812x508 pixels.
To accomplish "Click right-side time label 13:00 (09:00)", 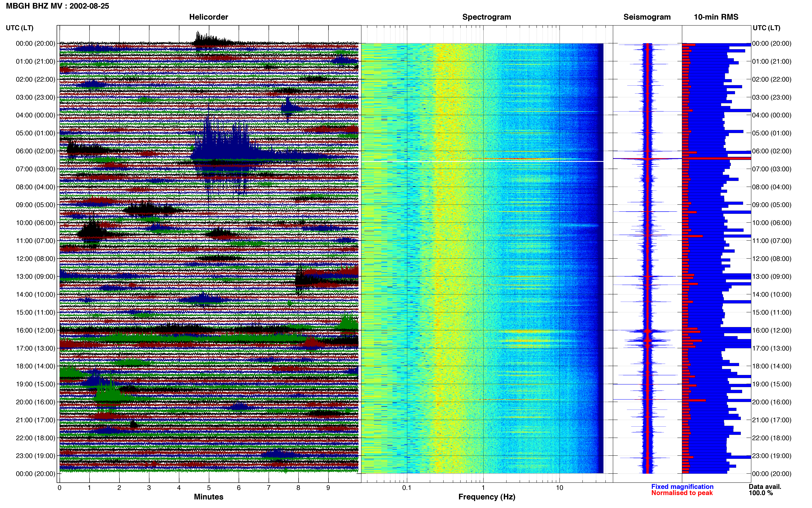I will (772, 276).
